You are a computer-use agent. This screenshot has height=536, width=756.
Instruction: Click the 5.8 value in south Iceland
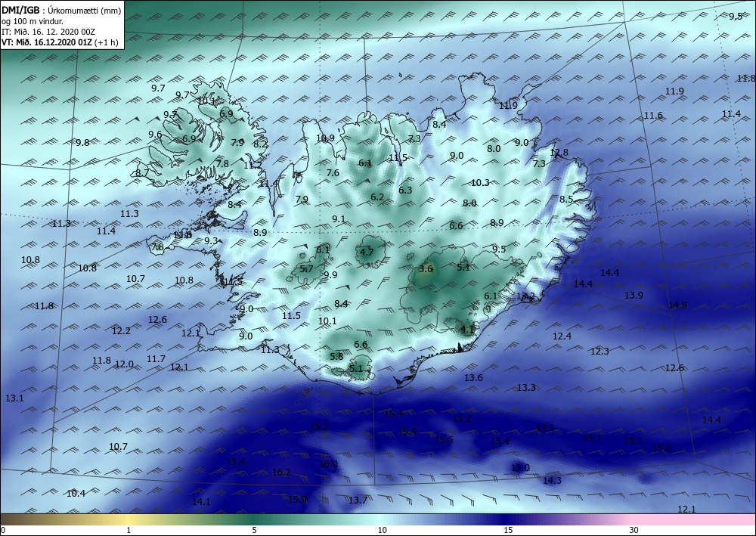(336, 356)
